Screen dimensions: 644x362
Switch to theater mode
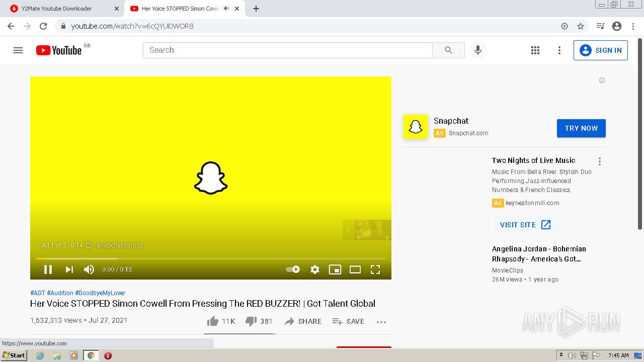click(x=355, y=269)
